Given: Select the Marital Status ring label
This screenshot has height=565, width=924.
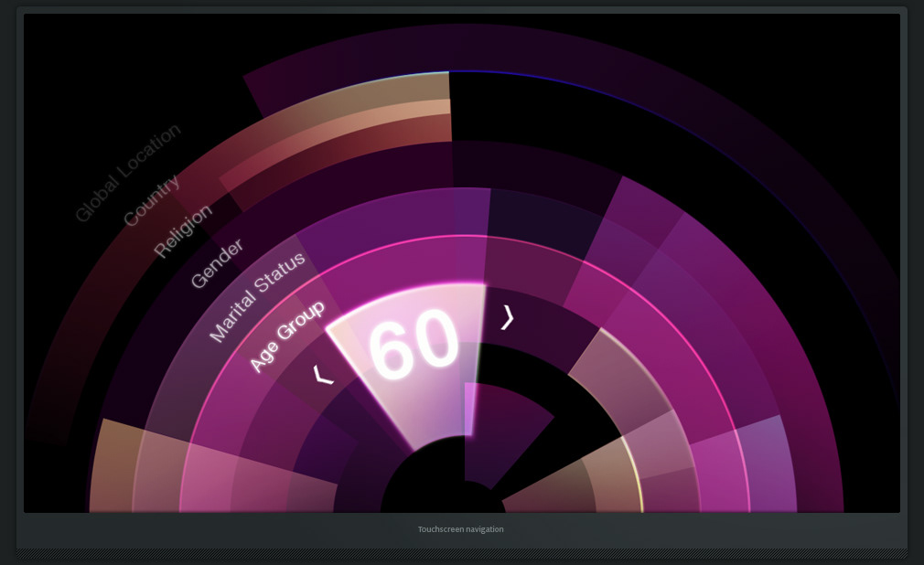Looking at the screenshot, I should coord(257,296).
